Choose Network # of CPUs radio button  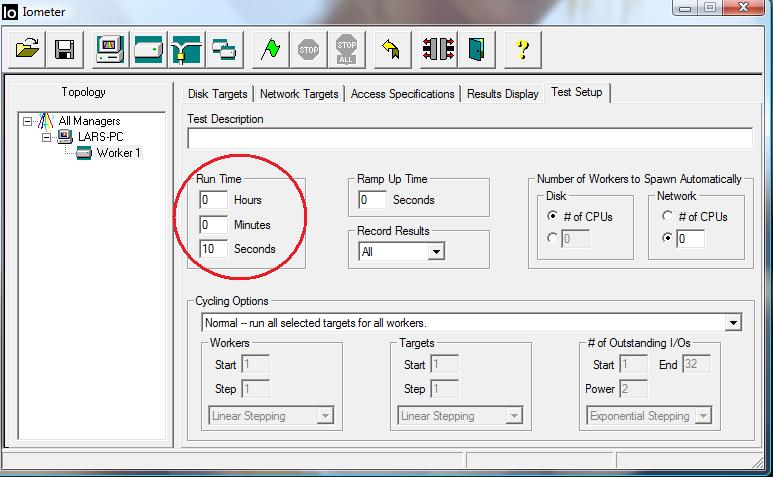(668, 216)
